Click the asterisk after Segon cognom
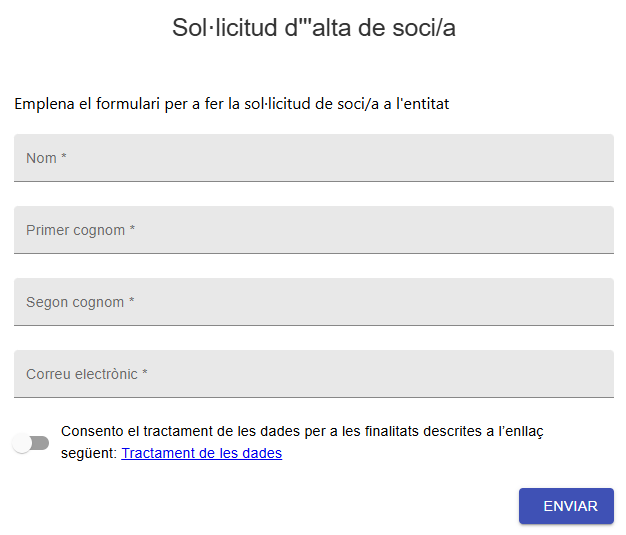The height and width of the screenshot is (535, 626). tap(132, 300)
